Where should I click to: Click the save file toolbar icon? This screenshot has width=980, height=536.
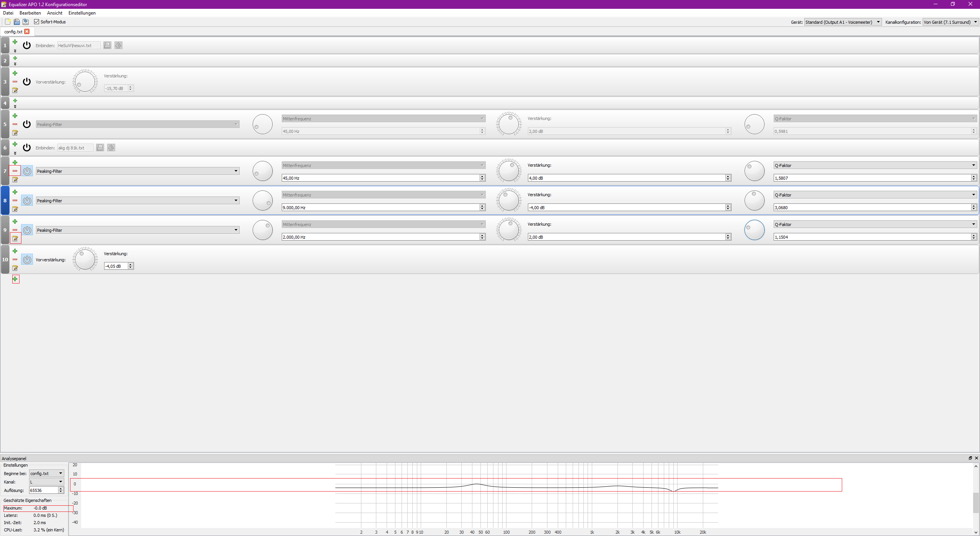click(x=25, y=22)
